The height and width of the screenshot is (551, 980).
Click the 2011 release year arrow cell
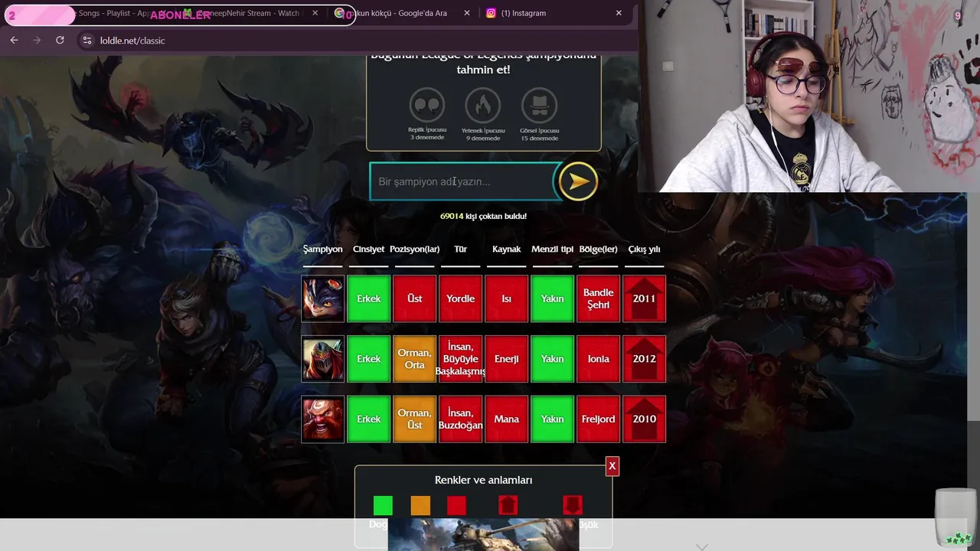(x=644, y=298)
